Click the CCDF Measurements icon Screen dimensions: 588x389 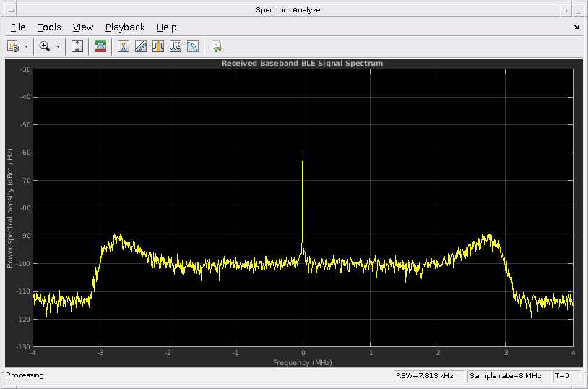(193, 46)
